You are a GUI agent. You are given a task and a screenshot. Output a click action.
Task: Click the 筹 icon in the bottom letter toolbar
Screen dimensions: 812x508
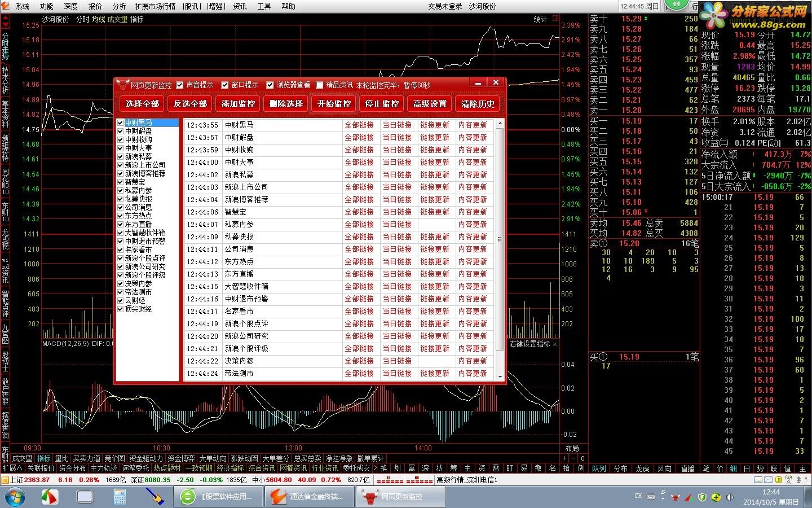454,468
